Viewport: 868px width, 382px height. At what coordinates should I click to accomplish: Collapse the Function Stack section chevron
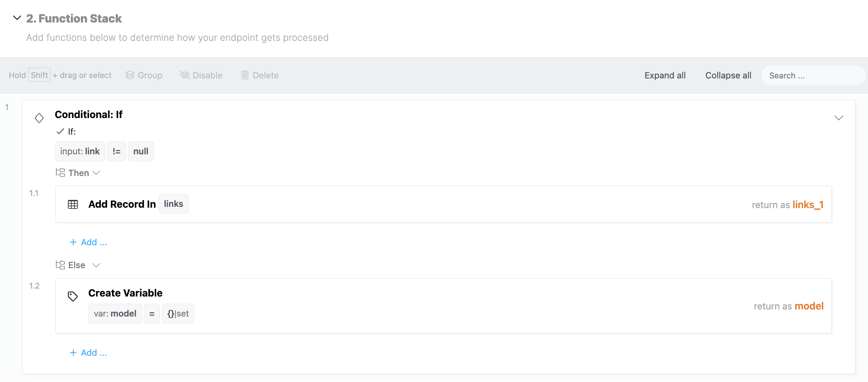click(x=17, y=18)
